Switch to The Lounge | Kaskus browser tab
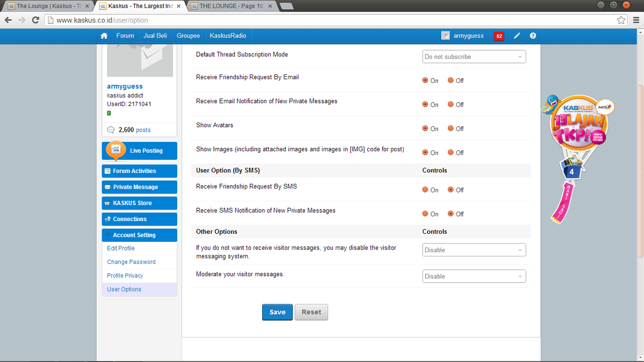The width and height of the screenshot is (644, 362). point(48,6)
